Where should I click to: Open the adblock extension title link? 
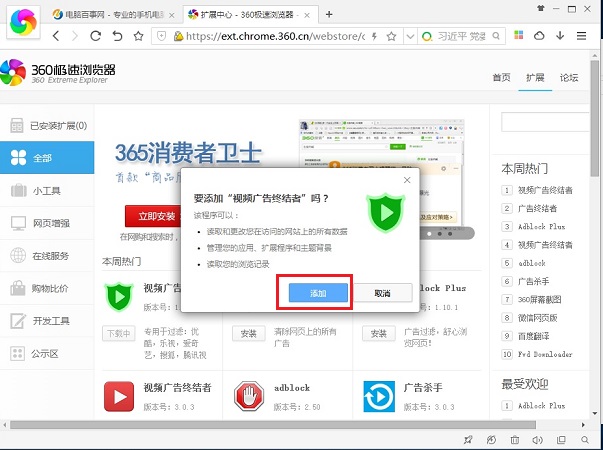click(x=292, y=388)
